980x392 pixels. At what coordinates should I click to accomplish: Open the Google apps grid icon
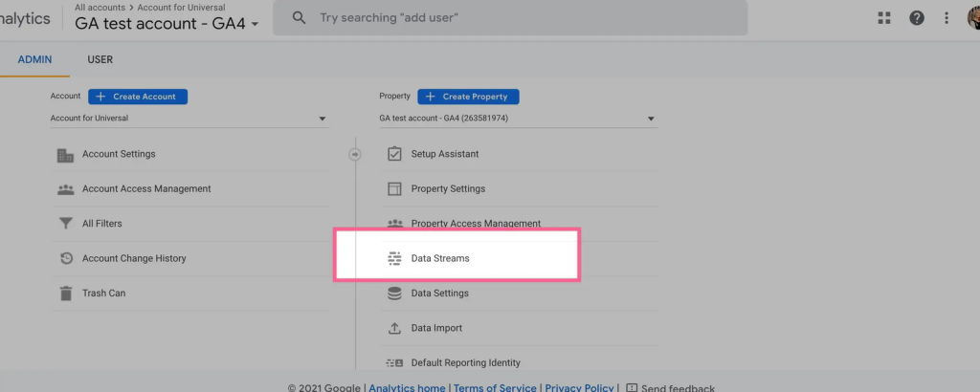point(883,18)
